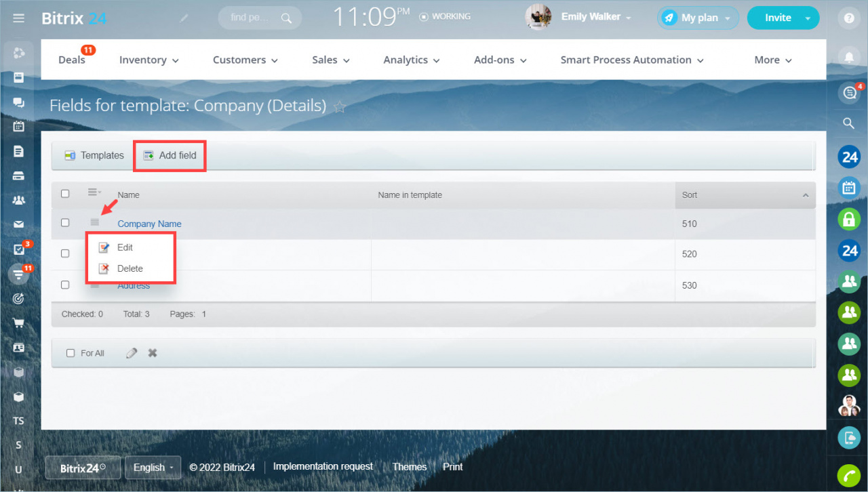The width and height of the screenshot is (868, 492).
Task: Click the Templates toolbar item
Action: [94, 155]
